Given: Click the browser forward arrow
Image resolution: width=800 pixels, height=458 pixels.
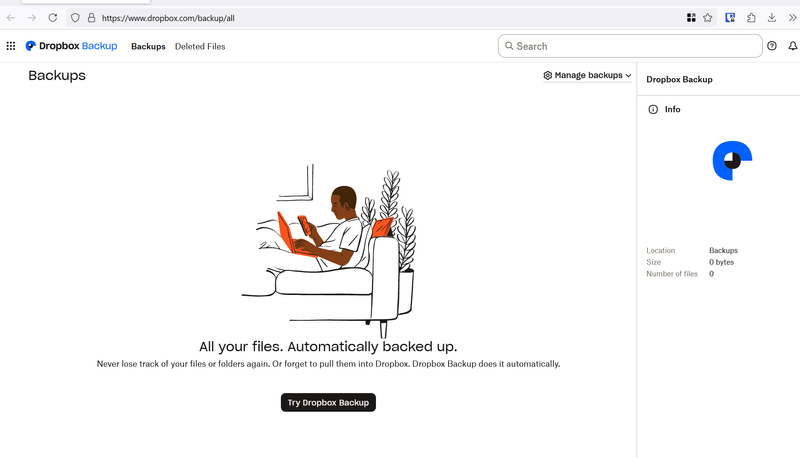Looking at the screenshot, I should coord(32,18).
